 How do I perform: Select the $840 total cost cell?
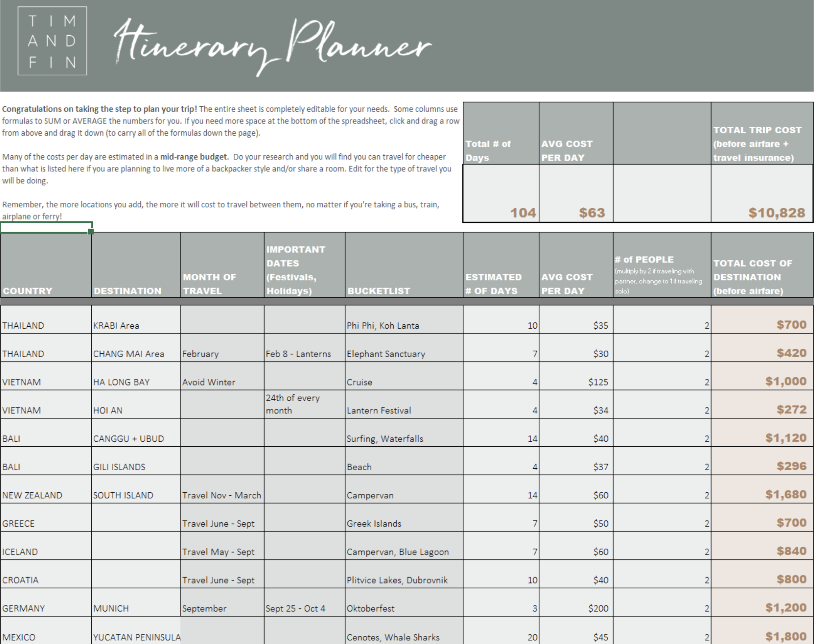[x=762, y=546]
